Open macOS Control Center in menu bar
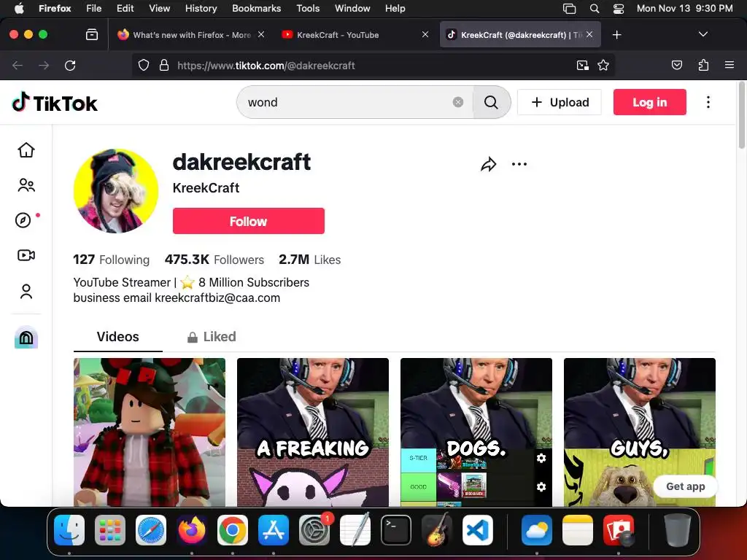The width and height of the screenshot is (747, 560). [x=619, y=8]
